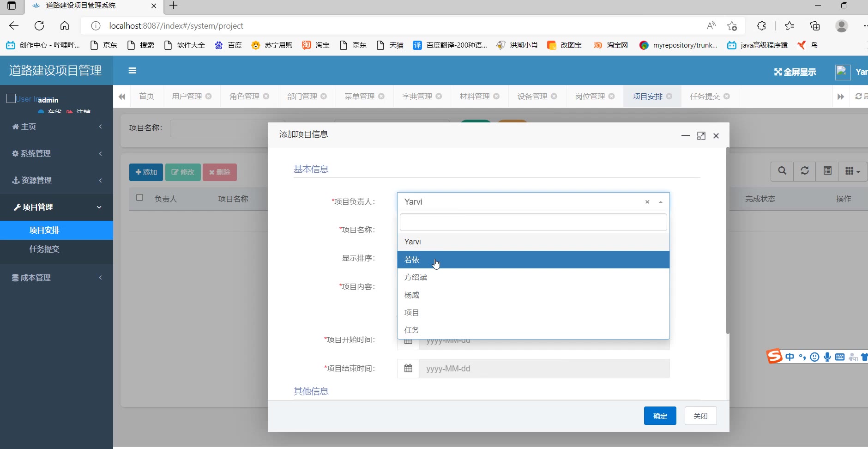The width and height of the screenshot is (868, 449).
Task: Close the 用户管理 tab
Action: 209,96
